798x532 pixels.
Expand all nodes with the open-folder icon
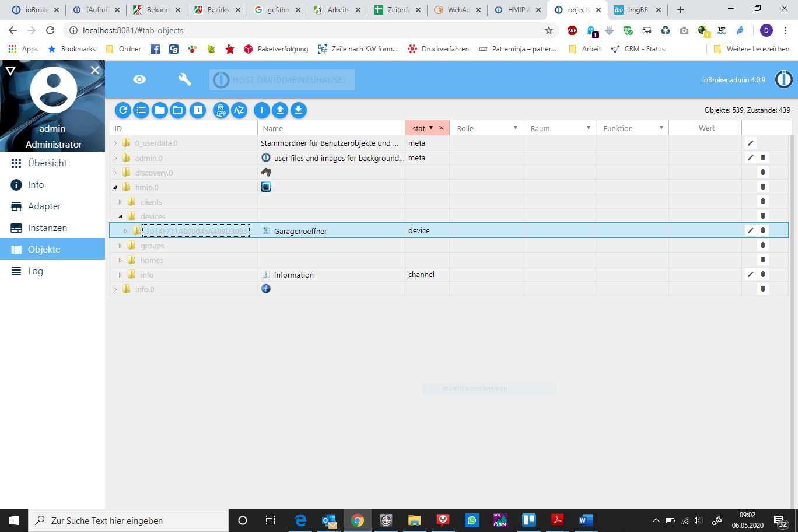177,110
